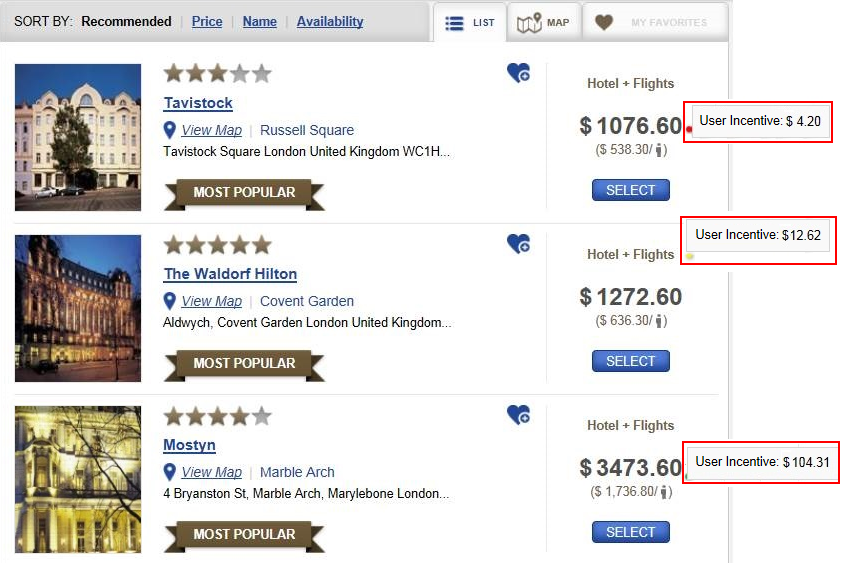Add Tavistock hotel to favorites with heart icon
The width and height of the screenshot is (842, 563).
[518, 73]
